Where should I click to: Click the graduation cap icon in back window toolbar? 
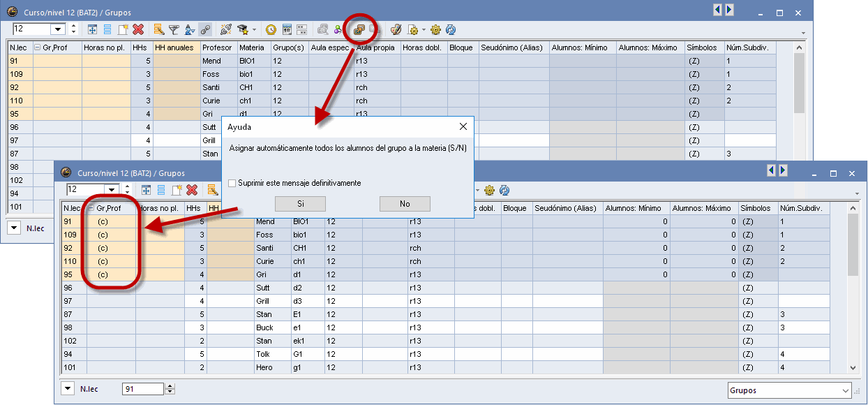243,29
